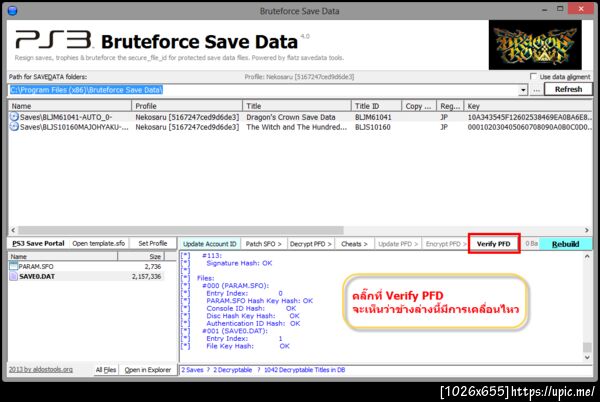Open the Encrypt PFD > menu
600x402 pixels.
445,244
